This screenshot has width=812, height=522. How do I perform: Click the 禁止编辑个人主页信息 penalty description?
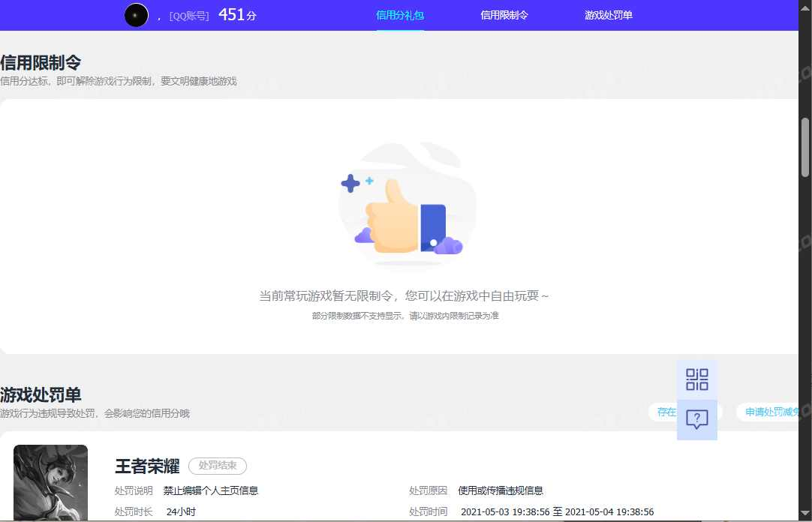(211, 490)
